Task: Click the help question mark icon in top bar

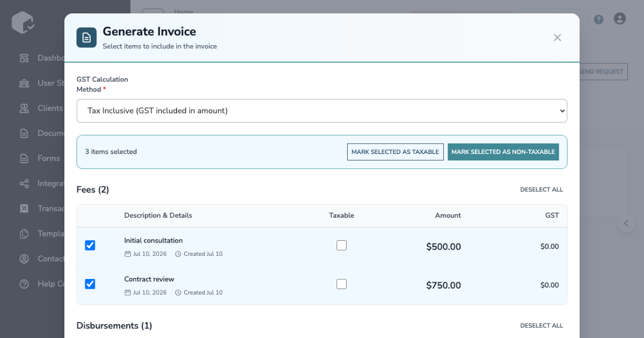Action: [x=598, y=19]
